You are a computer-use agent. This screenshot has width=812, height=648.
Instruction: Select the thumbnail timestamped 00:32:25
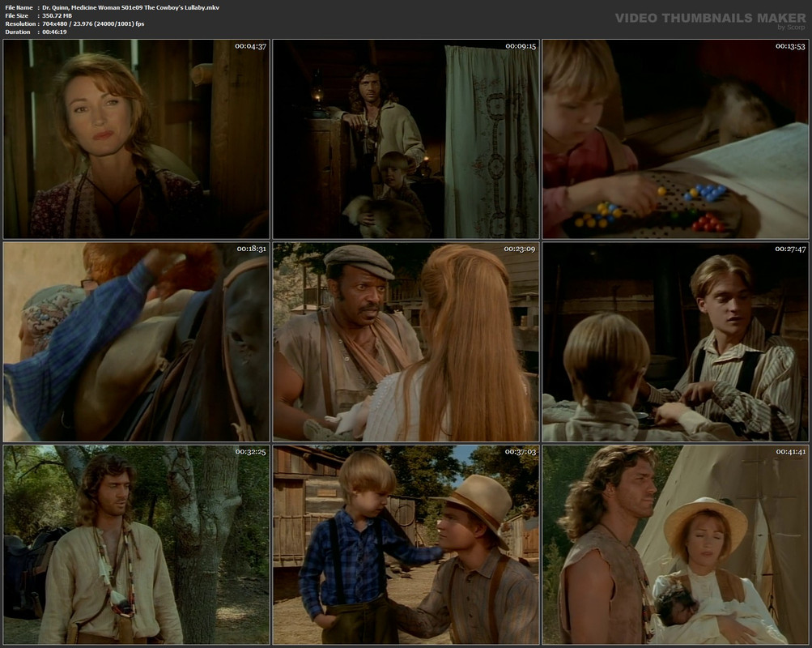tap(136, 545)
